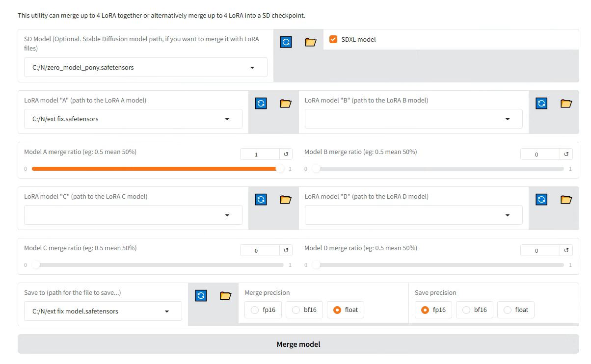This screenshot has height=364, width=591.
Task: Open folder browser for LoRA model "A"
Action: pos(286,104)
